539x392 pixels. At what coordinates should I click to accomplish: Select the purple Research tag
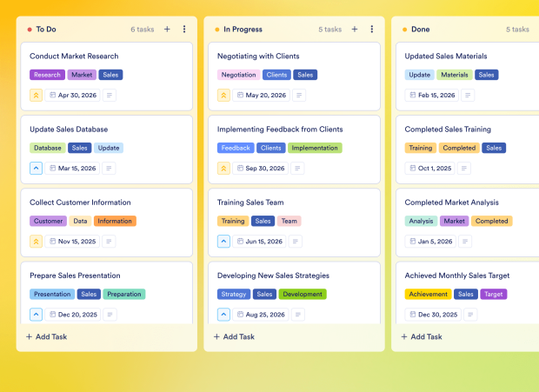click(x=47, y=75)
